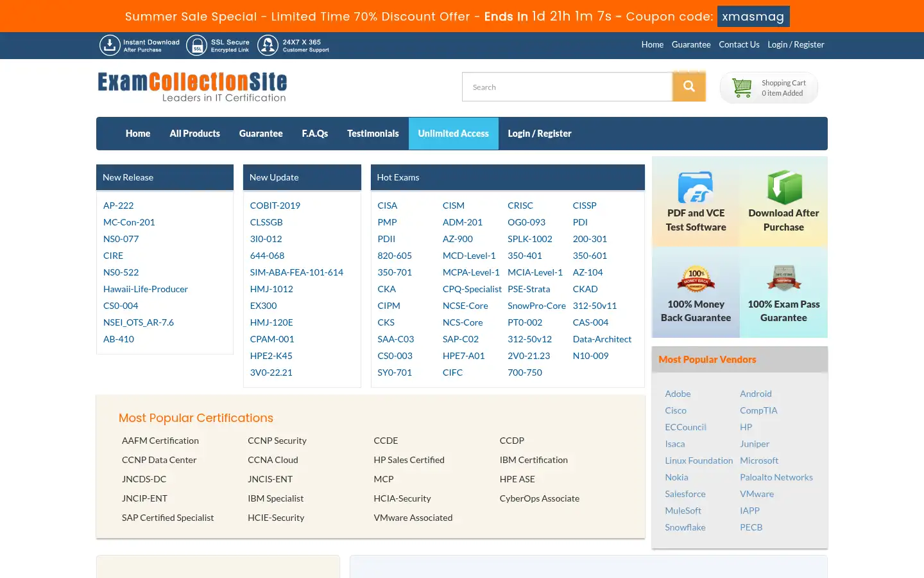Click Guarantee link in top header
924x578 pixels.
point(691,44)
